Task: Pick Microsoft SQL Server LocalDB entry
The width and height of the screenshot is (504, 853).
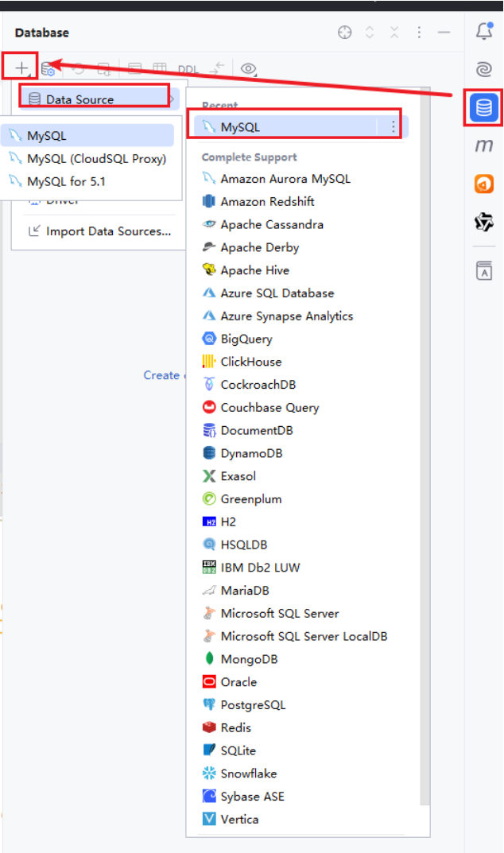Action: click(295, 635)
